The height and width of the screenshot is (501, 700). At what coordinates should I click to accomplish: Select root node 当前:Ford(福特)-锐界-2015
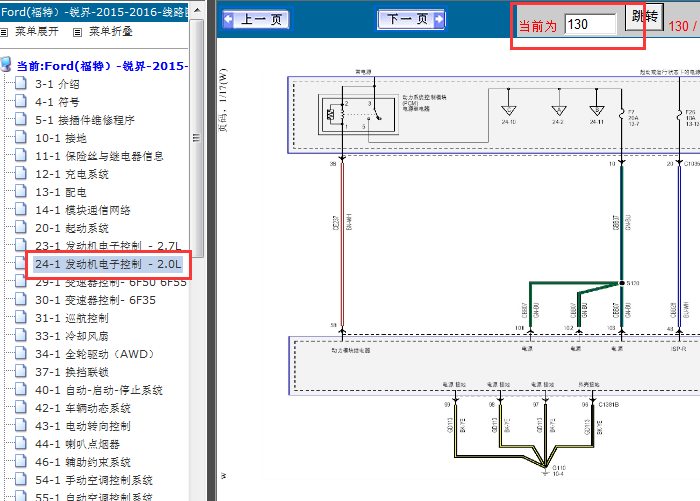102,66
